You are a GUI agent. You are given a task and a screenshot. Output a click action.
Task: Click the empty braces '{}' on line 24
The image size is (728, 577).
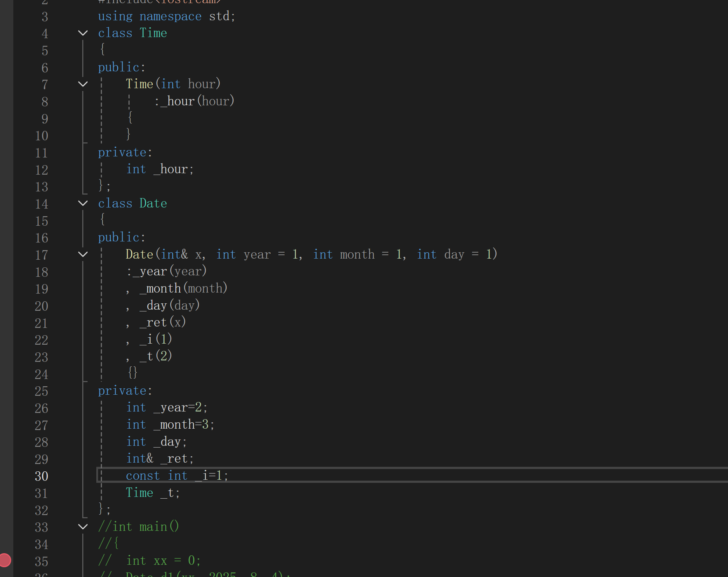pos(133,372)
